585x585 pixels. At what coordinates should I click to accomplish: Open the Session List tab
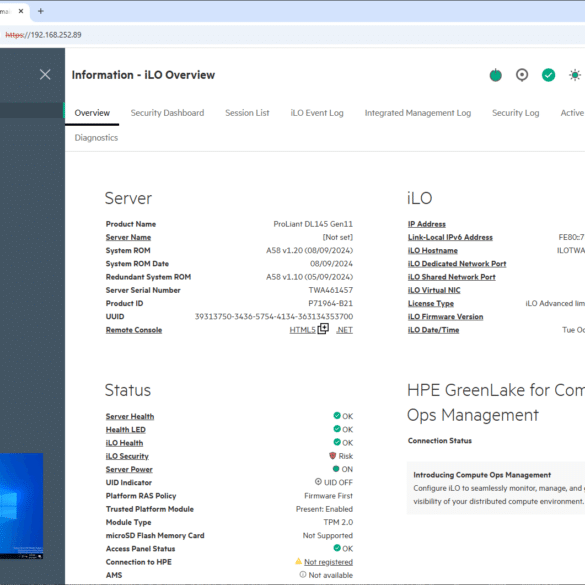click(x=247, y=113)
